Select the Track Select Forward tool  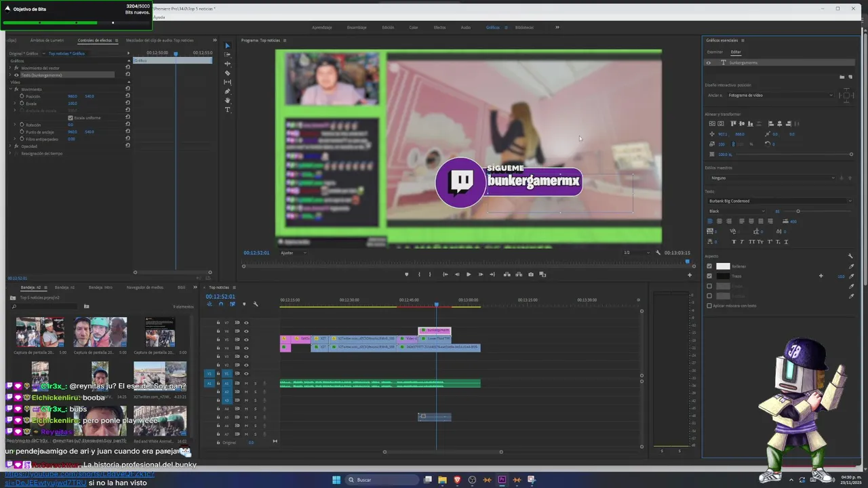click(227, 55)
